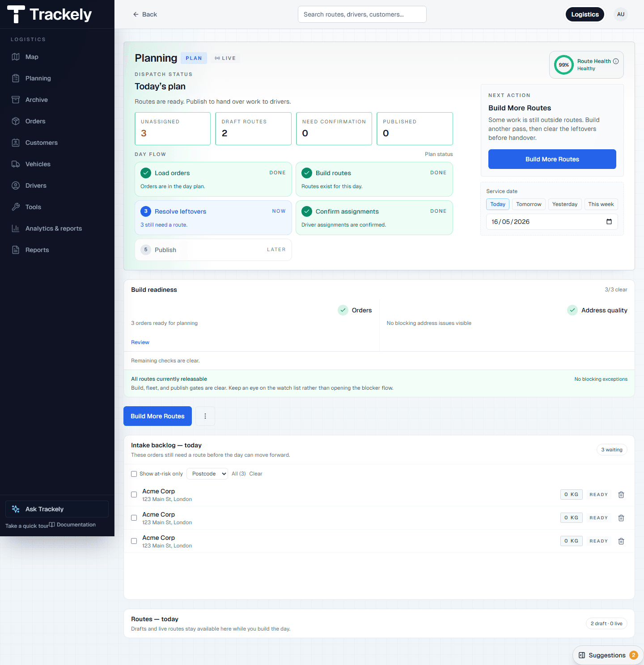Click the All (3) filter
This screenshot has width=644, height=665.
(239, 474)
